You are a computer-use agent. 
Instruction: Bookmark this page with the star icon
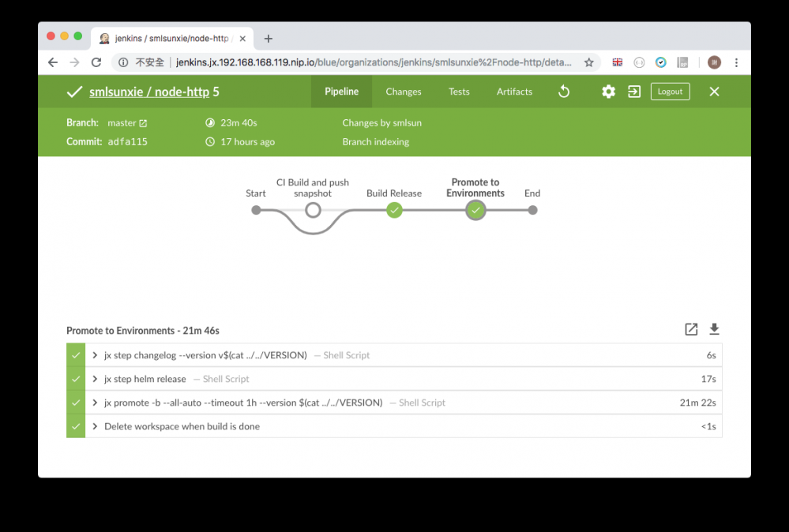coord(588,62)
